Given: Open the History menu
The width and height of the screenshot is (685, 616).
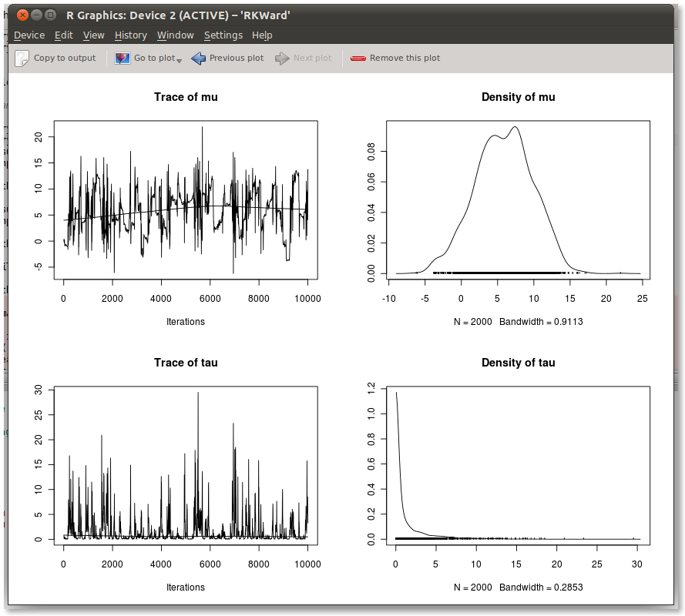Looking at the screenshot, I should [130, 35].
